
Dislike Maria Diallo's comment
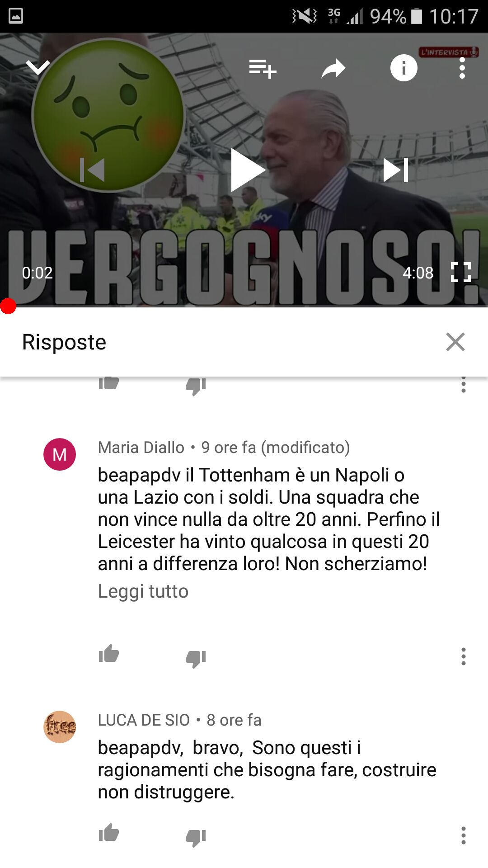[196, 658]
